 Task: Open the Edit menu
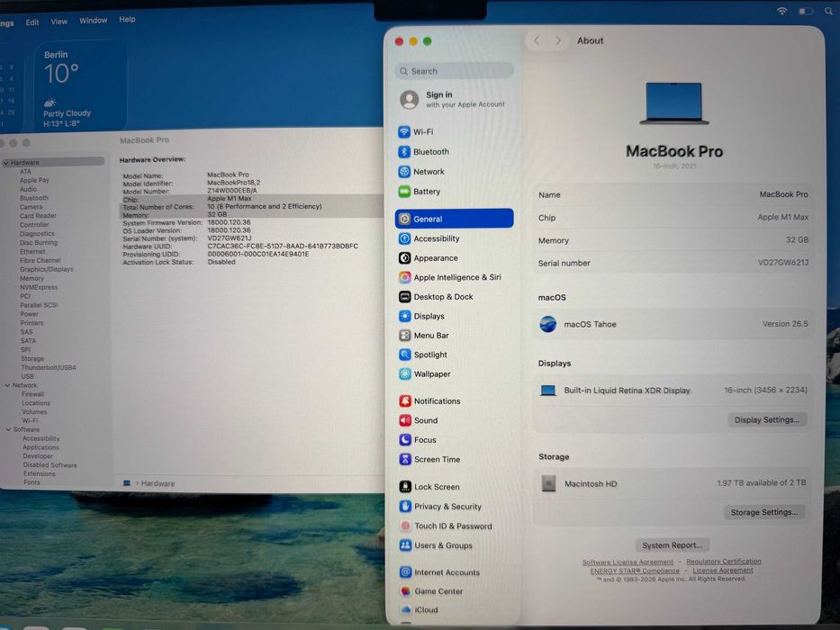point(32,22)
